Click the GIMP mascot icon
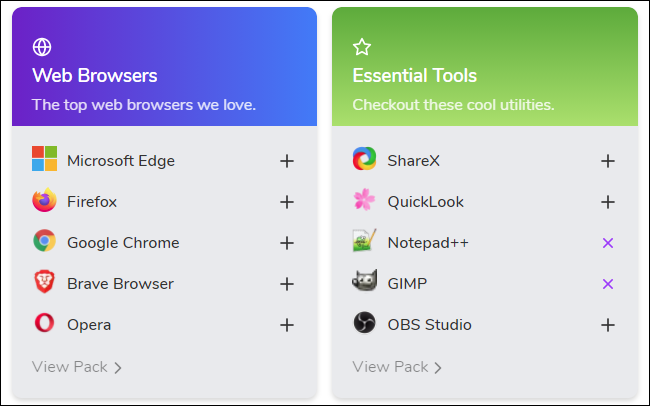650x406 pixels. pyautogui.click(x=364, y=283)
